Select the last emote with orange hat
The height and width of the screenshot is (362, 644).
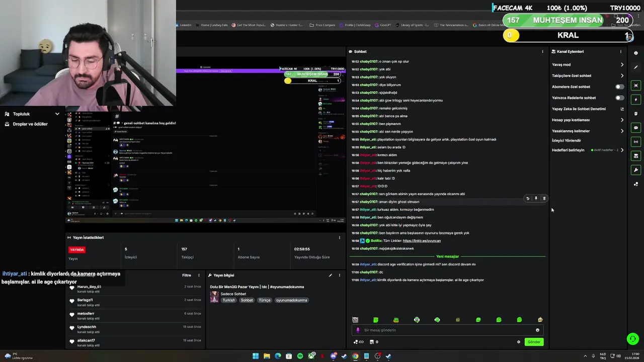pyautogui.click(x=540, y=320)
